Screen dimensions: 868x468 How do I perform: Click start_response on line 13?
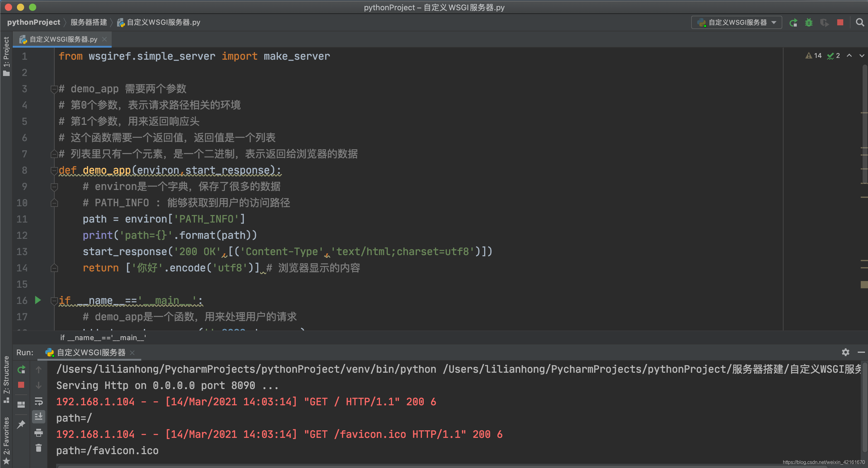coord(125,251)
